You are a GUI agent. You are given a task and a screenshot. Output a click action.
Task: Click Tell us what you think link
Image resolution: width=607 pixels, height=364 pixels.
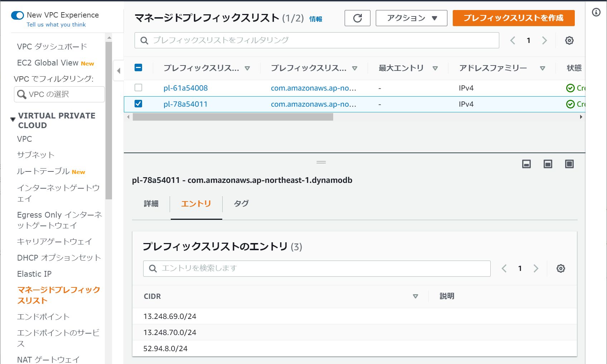coord(56,25)
